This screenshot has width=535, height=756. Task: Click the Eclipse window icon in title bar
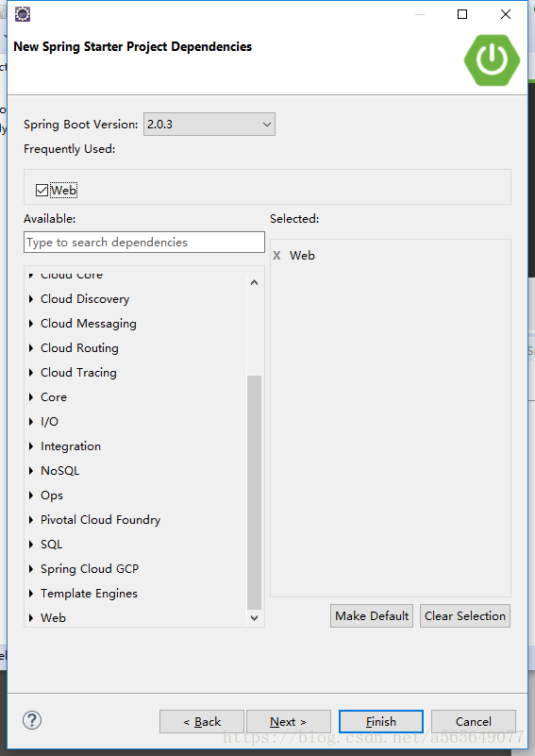click(23, 14)
